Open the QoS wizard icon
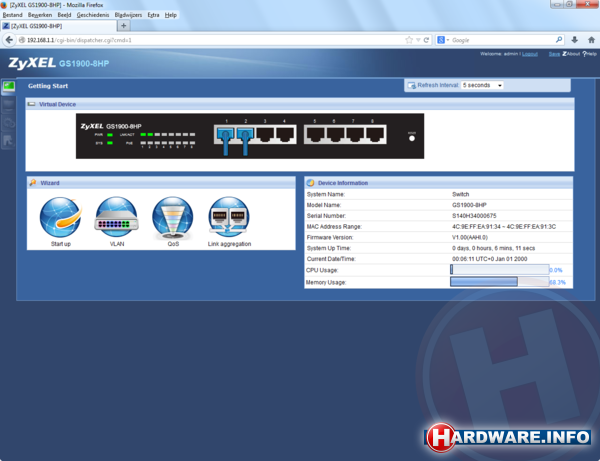 (x=172, y=218)
